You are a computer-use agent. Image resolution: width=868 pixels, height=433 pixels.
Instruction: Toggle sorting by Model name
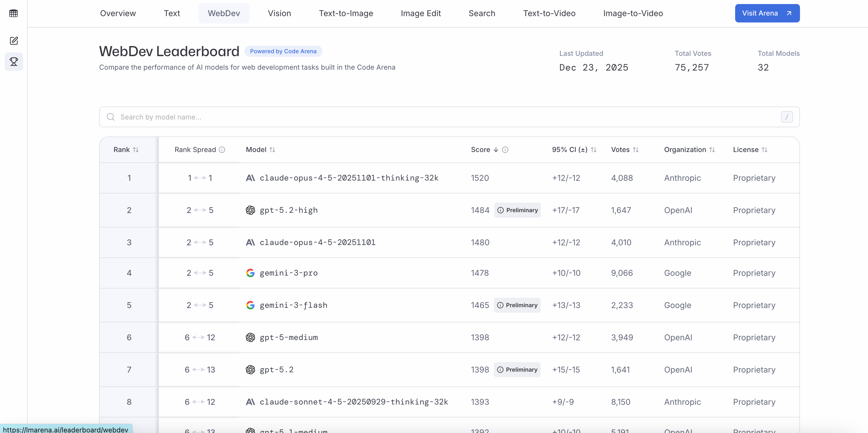[272, 150]
